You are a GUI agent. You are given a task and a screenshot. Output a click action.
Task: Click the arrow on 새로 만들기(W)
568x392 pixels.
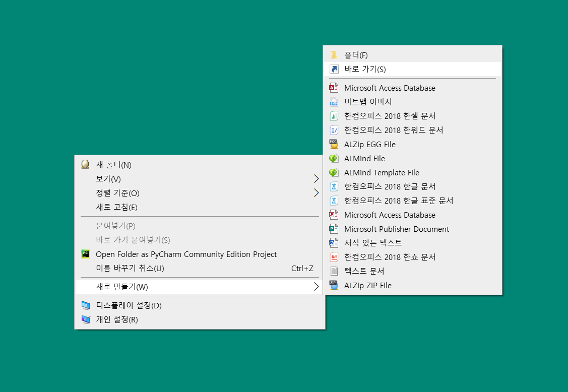pos(316,287)
